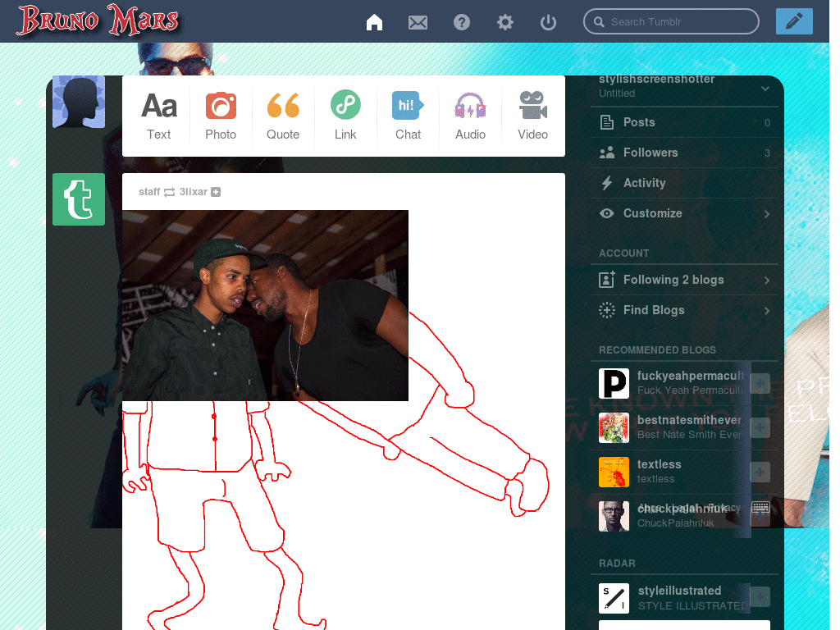This screenshot has height=630, width=840.
Task: Click the RECOMMENDED BLOGS heading
Action: tap(657, 350)
